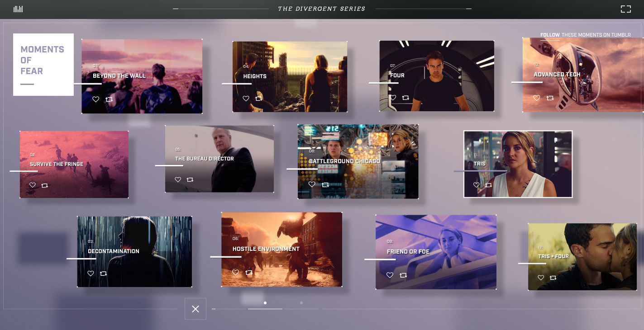Like the Tris + Four card
This screenshot has height=330, width=644.
click(x=541, y=278)
